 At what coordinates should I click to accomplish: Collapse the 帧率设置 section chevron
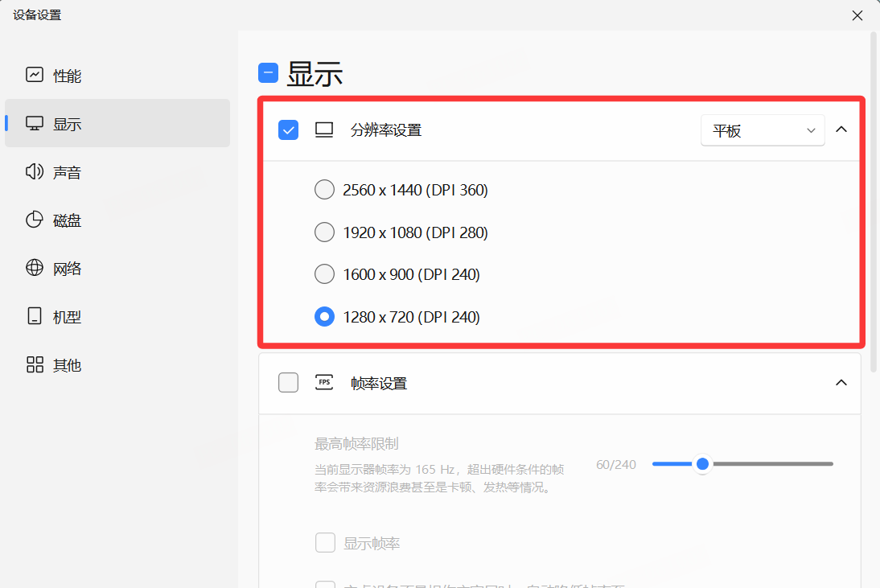coord(841,383)
